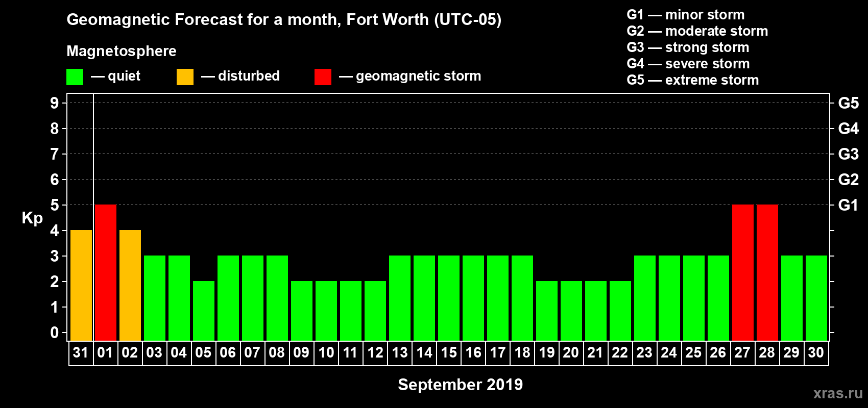
Task: Select the orange bar for day 31
Action: click(81, 285)
